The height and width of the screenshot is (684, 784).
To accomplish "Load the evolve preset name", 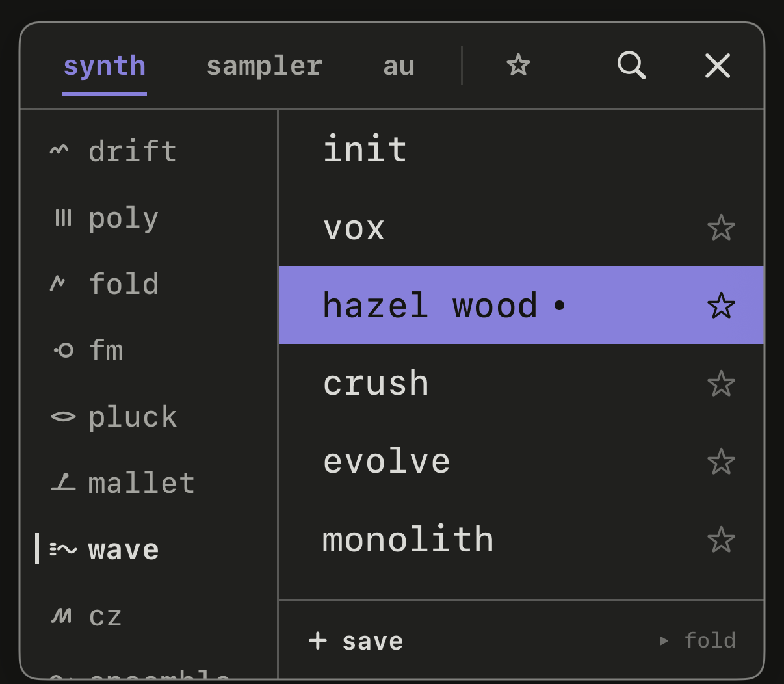I will [387, 462].
